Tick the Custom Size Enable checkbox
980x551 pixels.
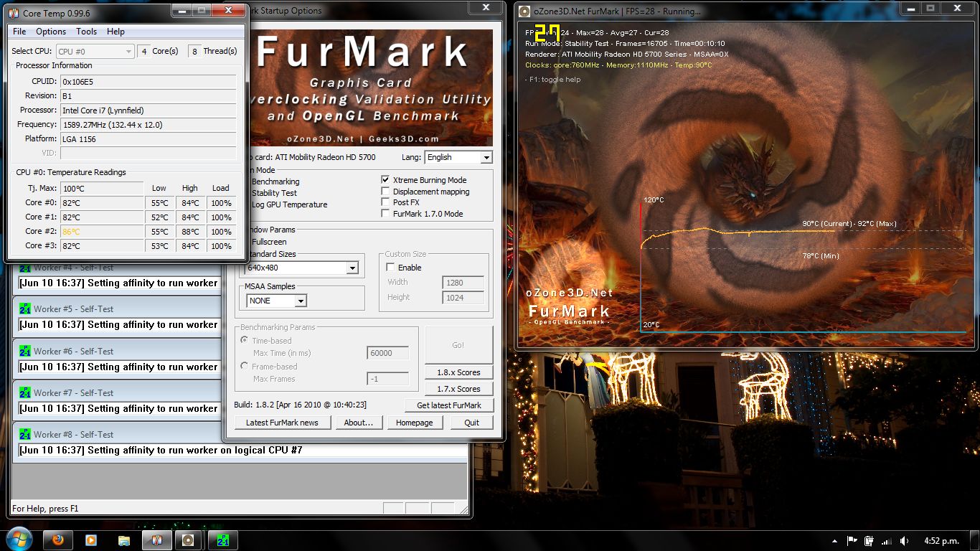pos(390,268)
